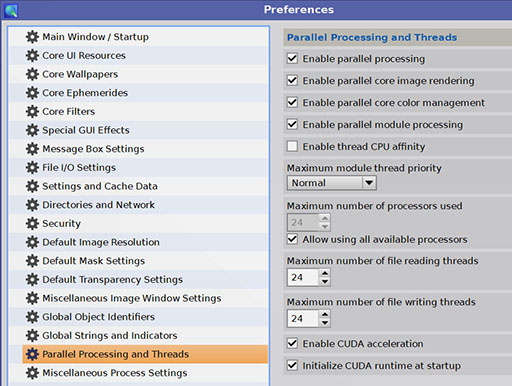
Task: Click the gear icon beside Message Box Settings
Action: [32, 149]
